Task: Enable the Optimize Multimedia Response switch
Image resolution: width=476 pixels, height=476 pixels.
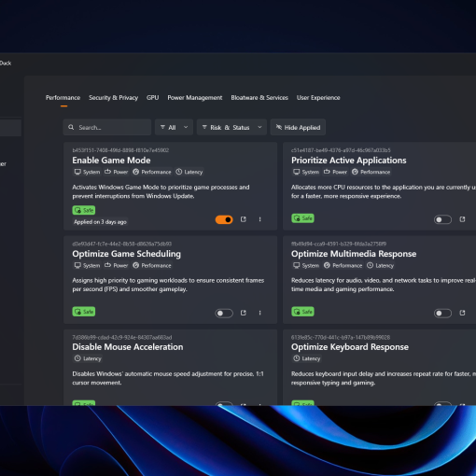Action: pos(442,313)
